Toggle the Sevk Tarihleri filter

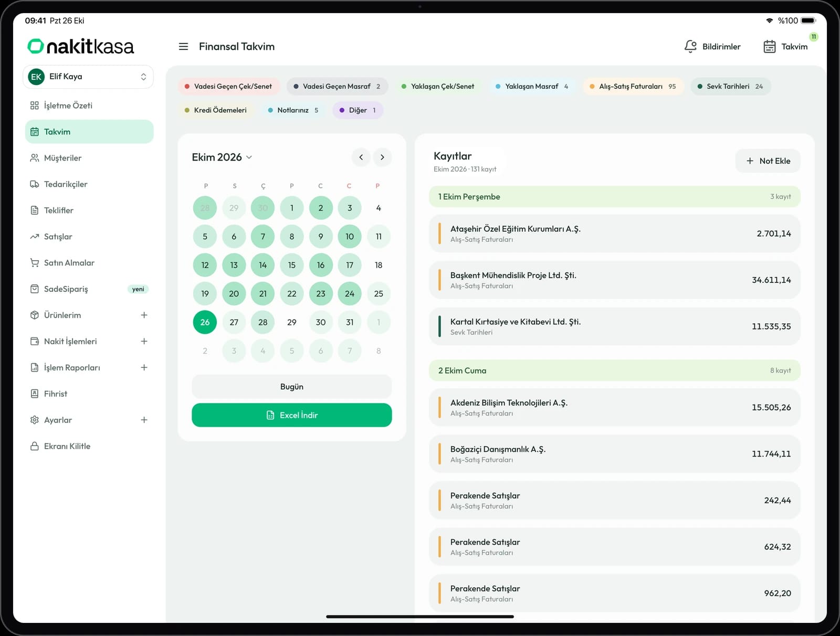coord(731,87)
